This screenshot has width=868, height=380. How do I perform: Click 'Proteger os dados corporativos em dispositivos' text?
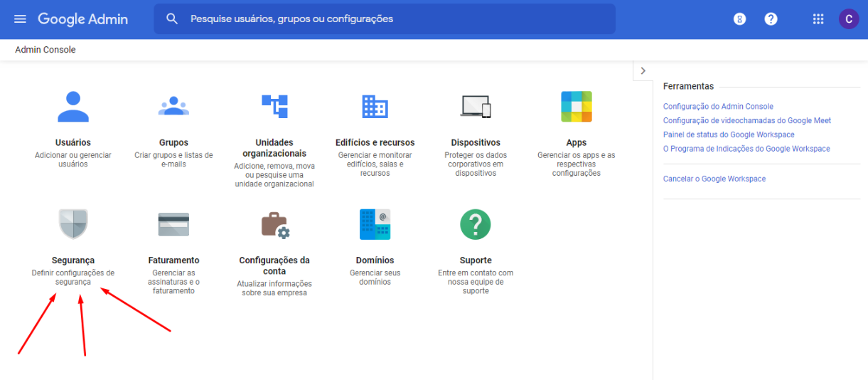coord(476,164)
